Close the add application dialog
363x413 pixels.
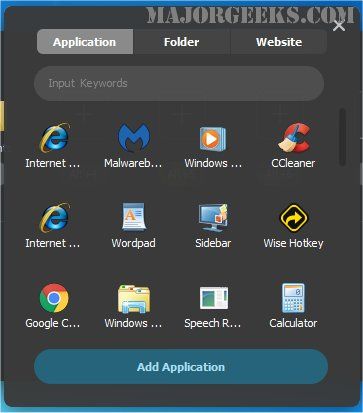point(339,26)
